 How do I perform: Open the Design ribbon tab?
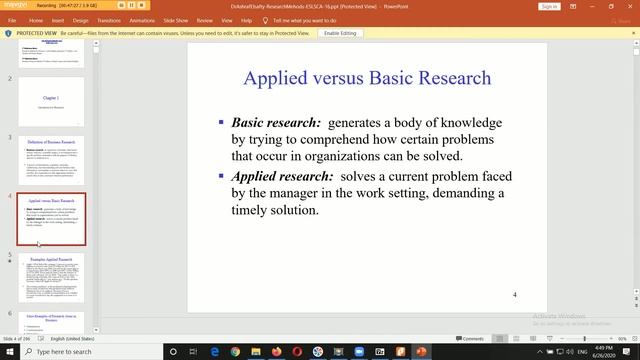click(80, 20)
